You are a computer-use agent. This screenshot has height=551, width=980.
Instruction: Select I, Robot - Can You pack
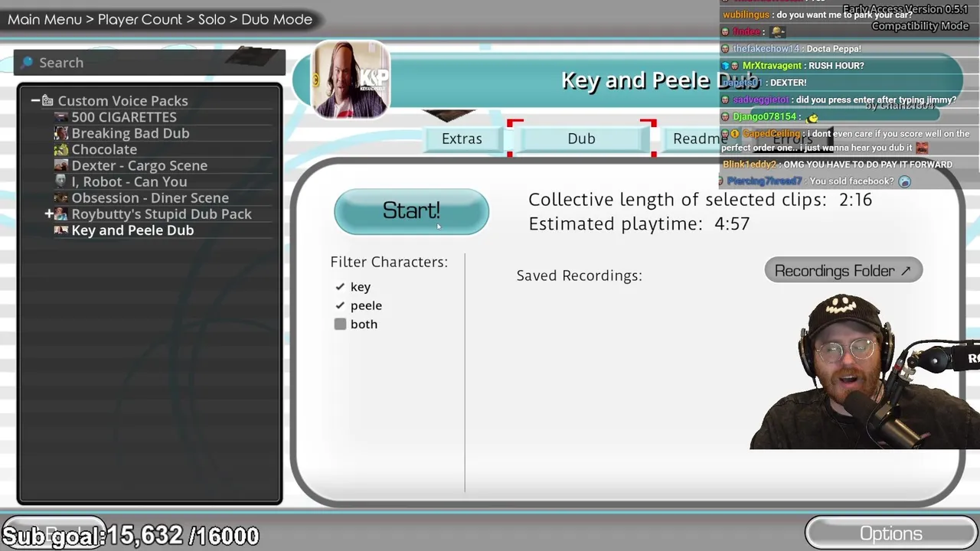click(x=129, y=181)
